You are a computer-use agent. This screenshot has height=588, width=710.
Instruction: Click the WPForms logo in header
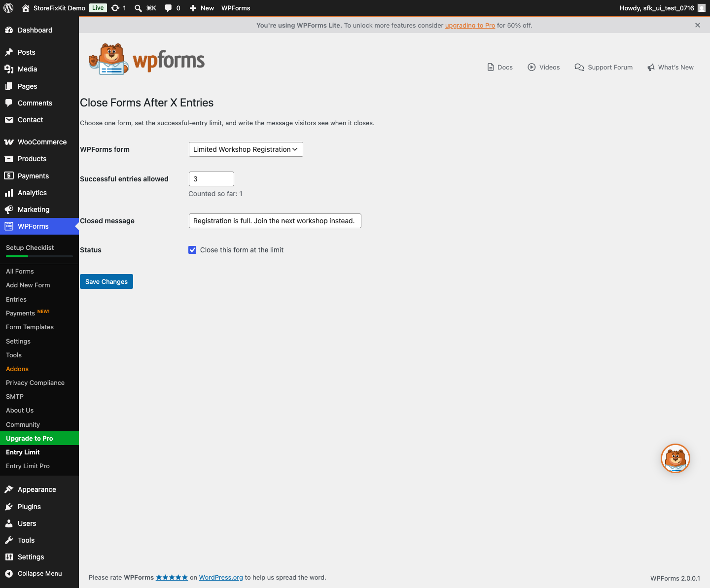147,59
